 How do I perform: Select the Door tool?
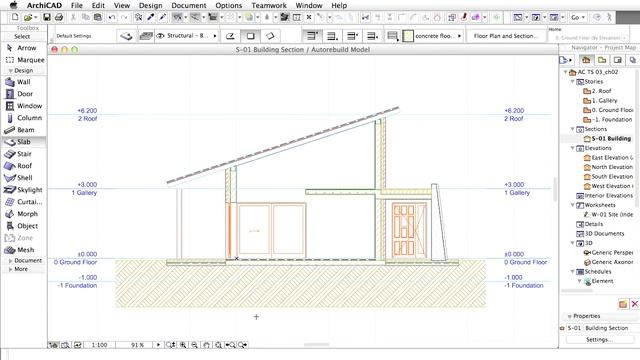point(24,94)
